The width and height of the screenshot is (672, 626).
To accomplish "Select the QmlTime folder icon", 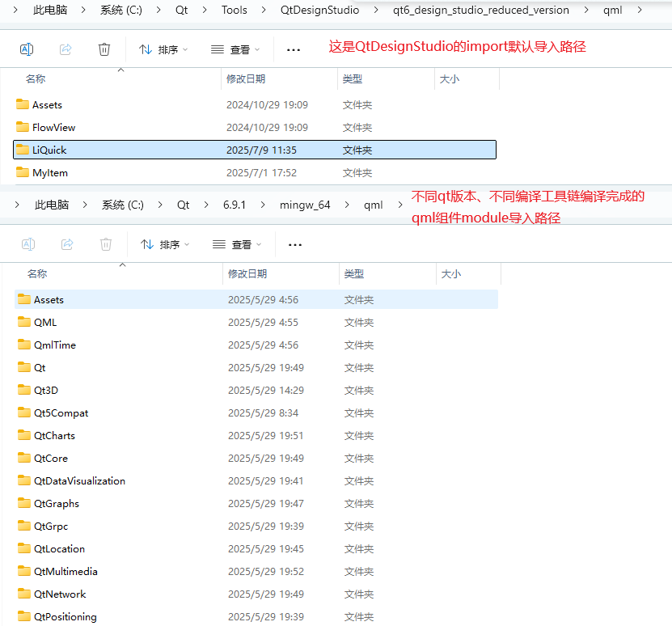I will click(24, 345).
